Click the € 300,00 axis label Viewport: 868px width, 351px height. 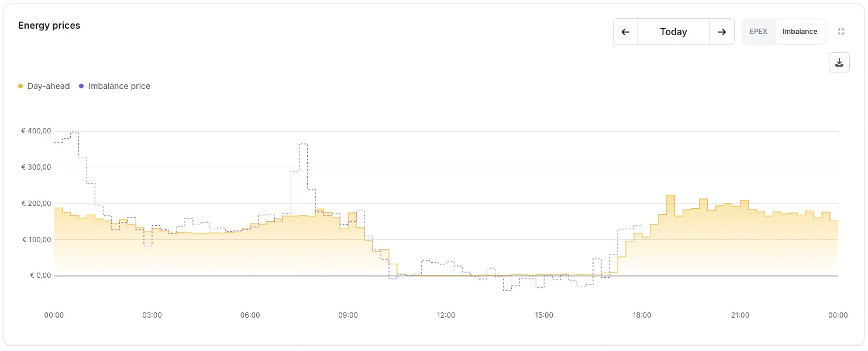pos(36,167)
